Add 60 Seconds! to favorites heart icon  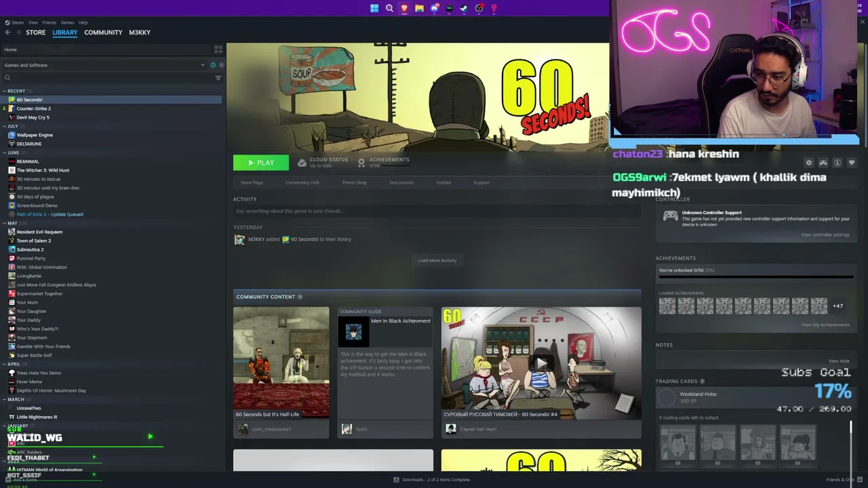851,163
